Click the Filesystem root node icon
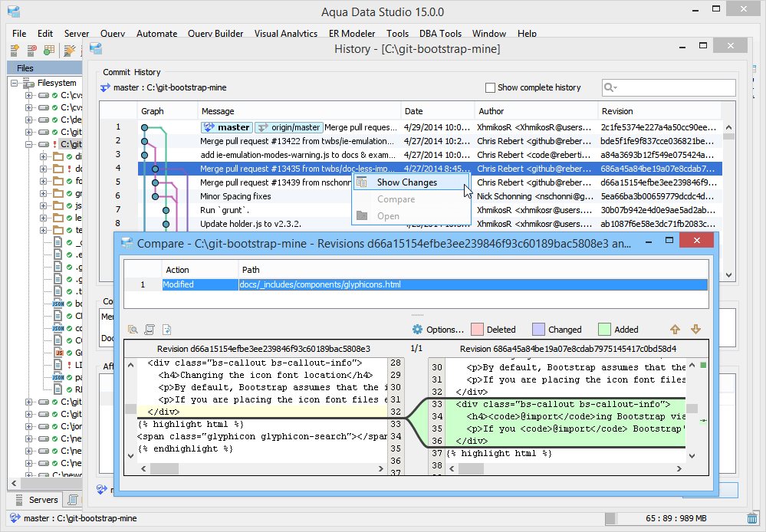The width and height of the screenshot is (766, 532). point(28,83)
